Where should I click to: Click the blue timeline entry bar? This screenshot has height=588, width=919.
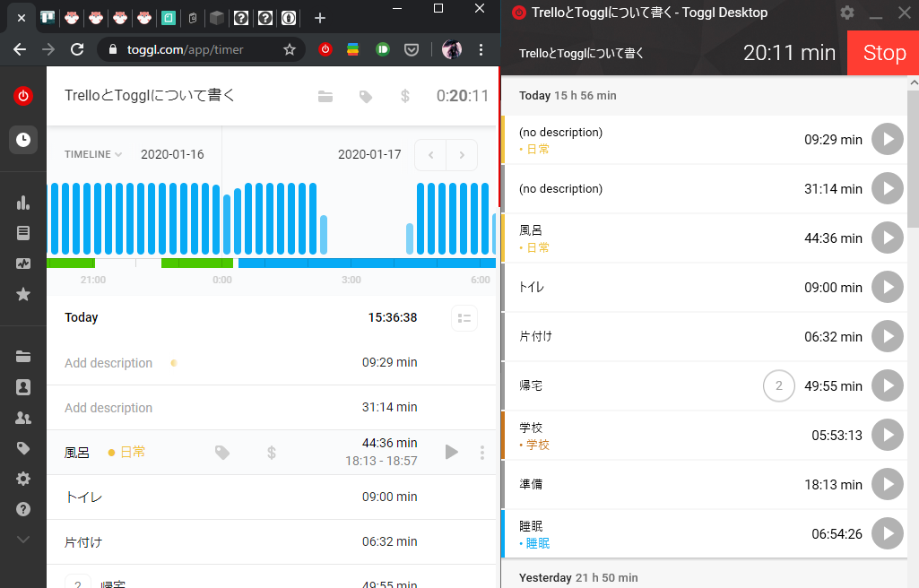click(x=367, y=264)
